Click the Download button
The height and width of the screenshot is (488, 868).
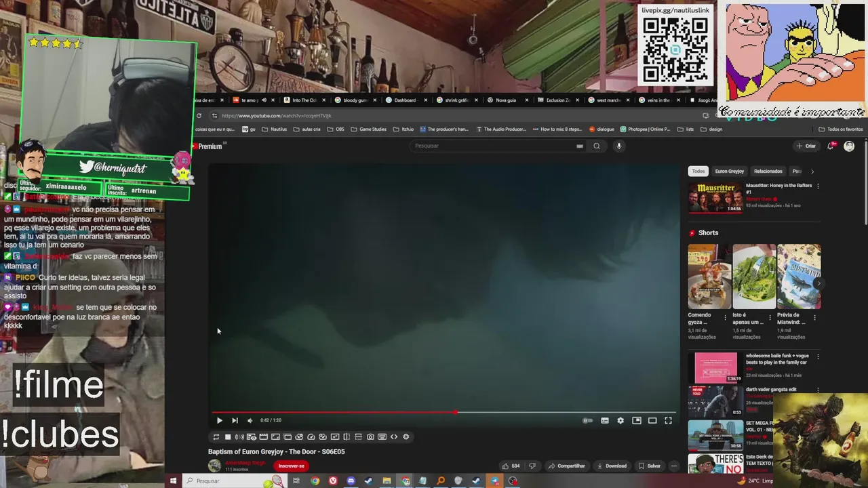[x=612, y=466]
